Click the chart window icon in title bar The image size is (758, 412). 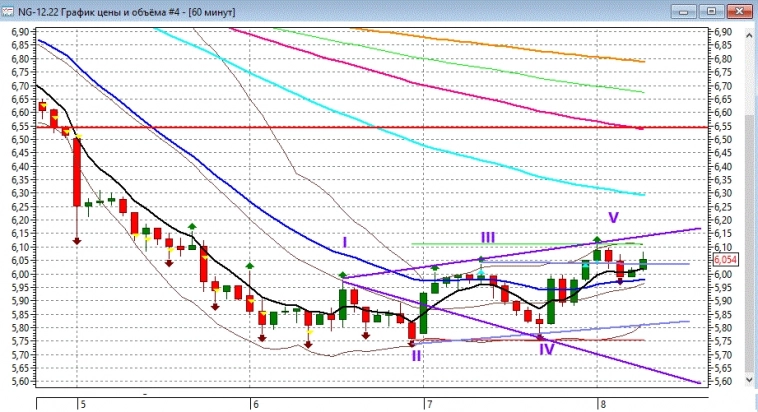point(9,10)
